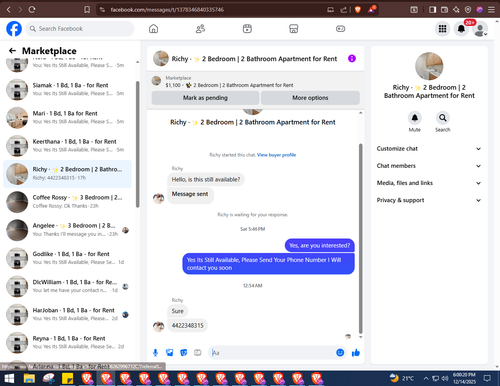500x386 pixels.
Task: Choose a sticker icon
Action: click(184, 353)
